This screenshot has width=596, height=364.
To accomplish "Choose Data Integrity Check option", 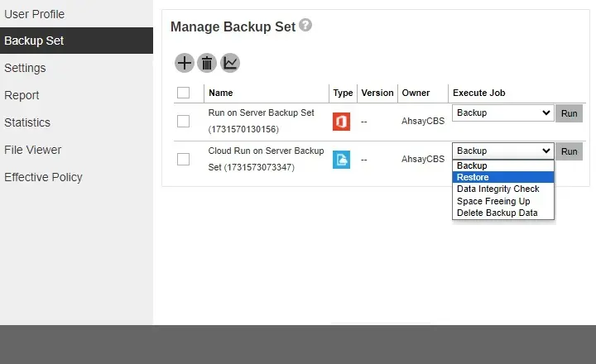I will tap(497, 189).
